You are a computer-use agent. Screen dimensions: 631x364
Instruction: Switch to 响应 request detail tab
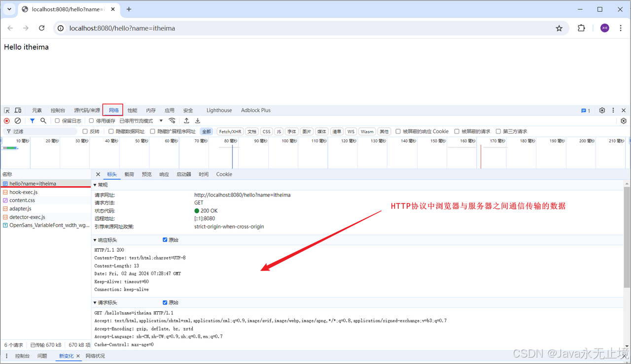(164, 174)
